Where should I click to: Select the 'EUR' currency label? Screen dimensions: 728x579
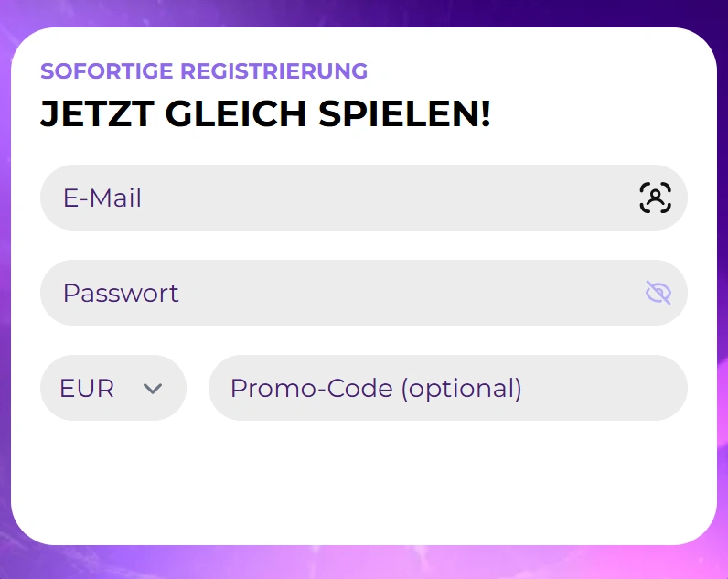click(x=87, y=388)
